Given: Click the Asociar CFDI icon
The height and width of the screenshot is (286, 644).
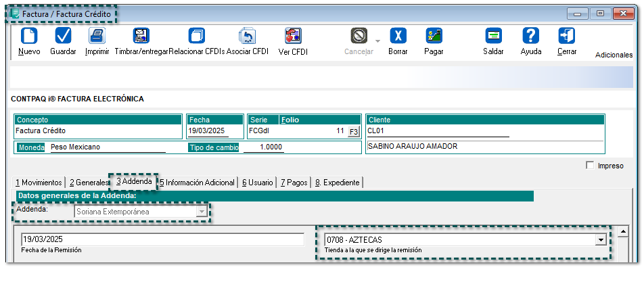Looking at the screenshot, I should [248, 36].
